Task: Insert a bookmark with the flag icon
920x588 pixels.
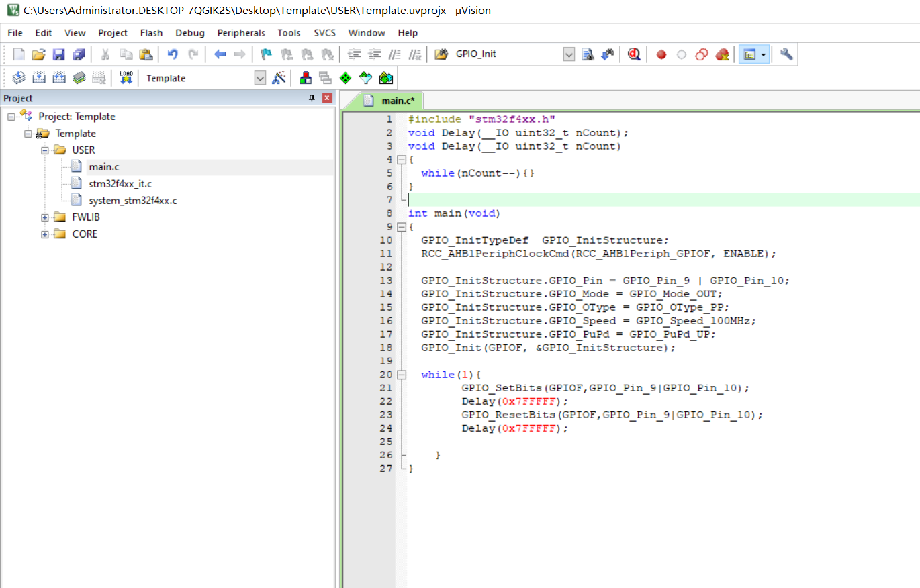Action: pyautogui.click(x=267, y=54)
